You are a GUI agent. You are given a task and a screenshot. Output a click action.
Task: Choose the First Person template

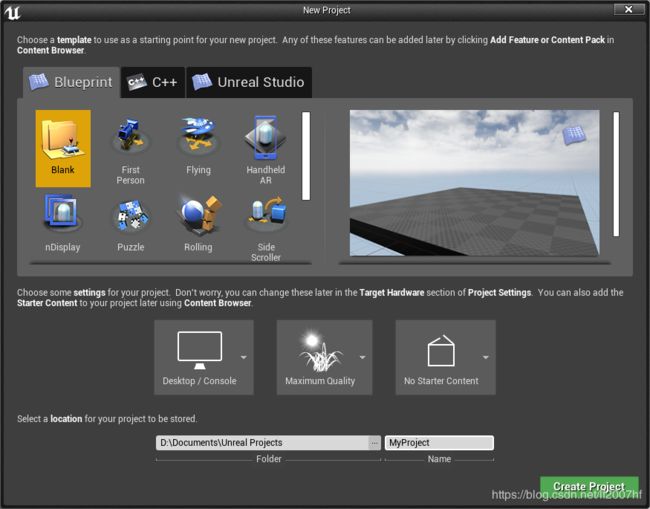[131, 148]
